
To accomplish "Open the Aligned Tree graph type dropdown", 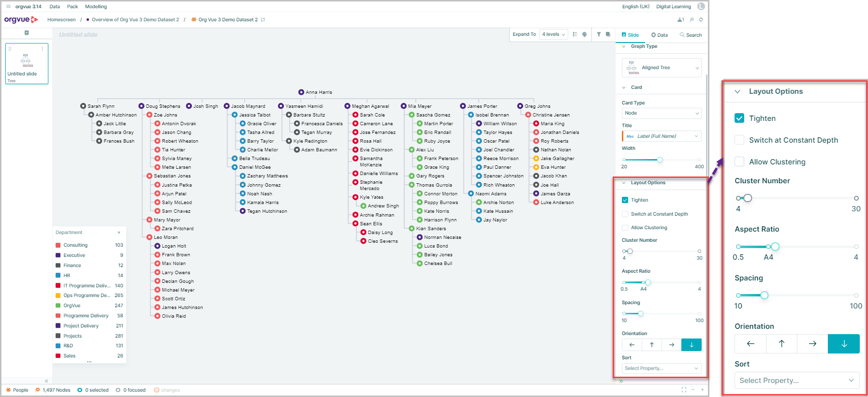I will (662, 68).
